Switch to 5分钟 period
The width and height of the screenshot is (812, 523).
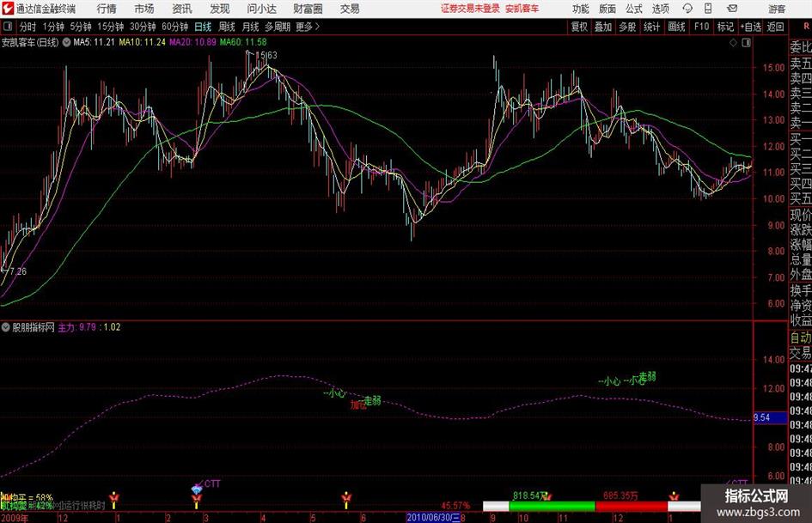pyautogui.click(x=80, y=27)
